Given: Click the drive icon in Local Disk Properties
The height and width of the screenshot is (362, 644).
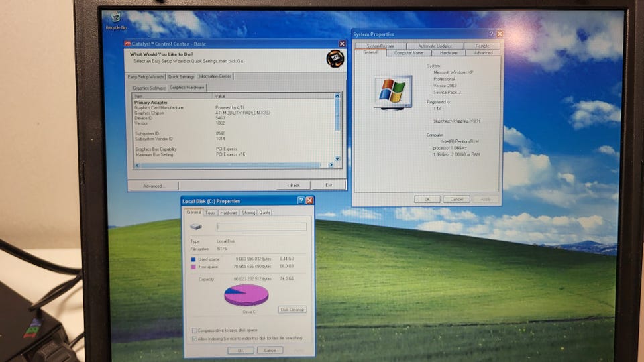Looking at the screenshot, I should click(x=196, y=227).
